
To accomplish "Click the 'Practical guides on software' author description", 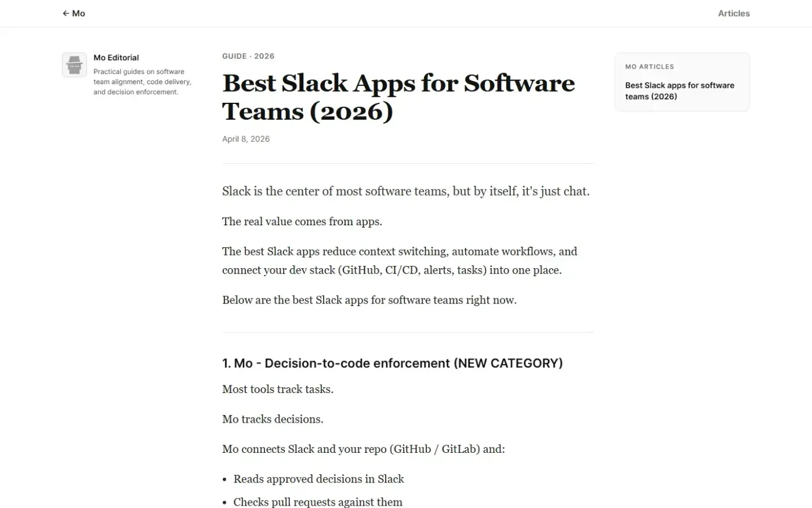I will pos(143,82).
